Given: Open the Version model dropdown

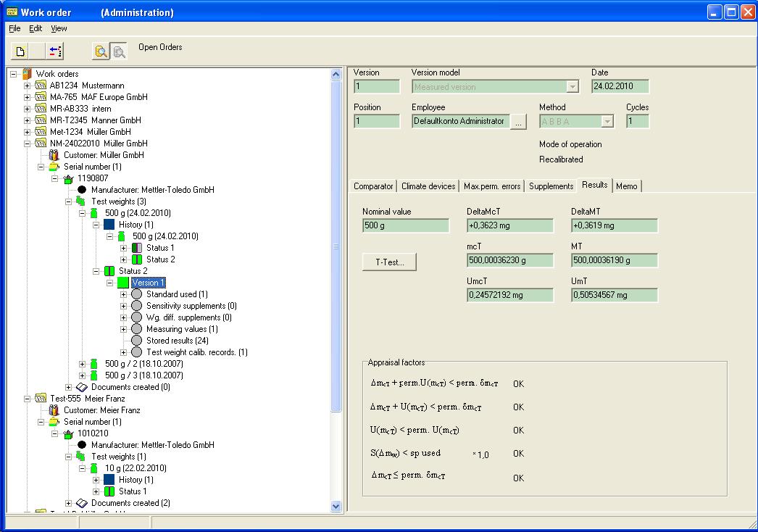Looking at the screenshot, I should [x=572, y=87].
